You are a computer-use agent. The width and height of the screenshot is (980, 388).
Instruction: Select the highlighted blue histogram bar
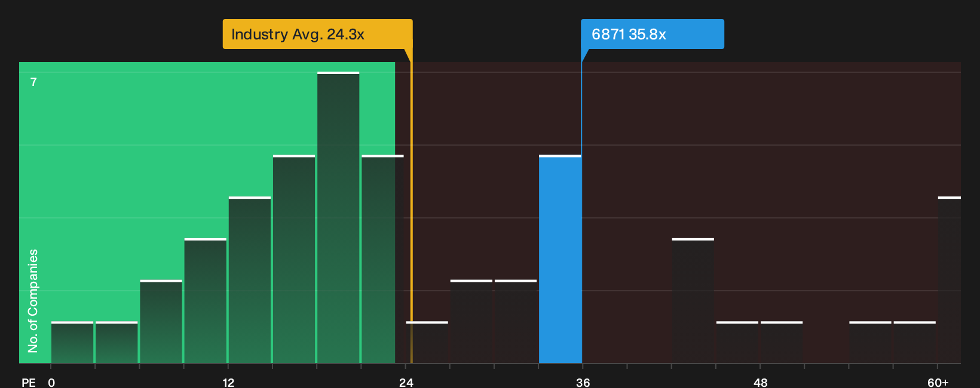click(560, 259)
